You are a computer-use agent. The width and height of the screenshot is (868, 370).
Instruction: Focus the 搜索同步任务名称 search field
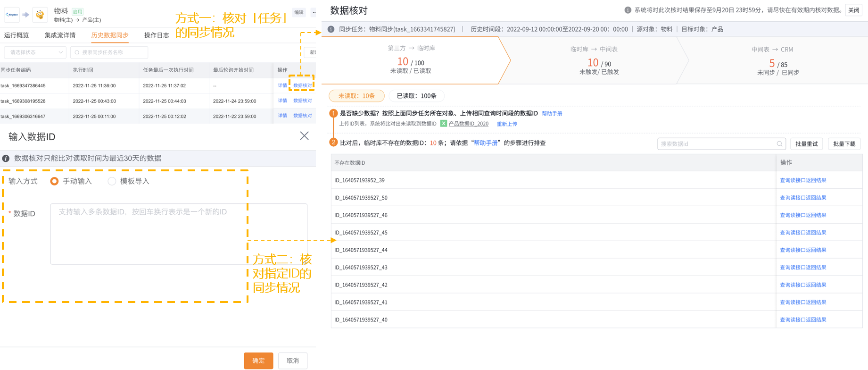click(109, 52)
